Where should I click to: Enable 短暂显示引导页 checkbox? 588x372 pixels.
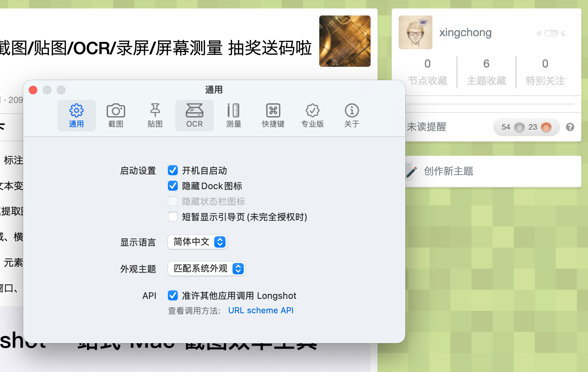coord(173,217)
